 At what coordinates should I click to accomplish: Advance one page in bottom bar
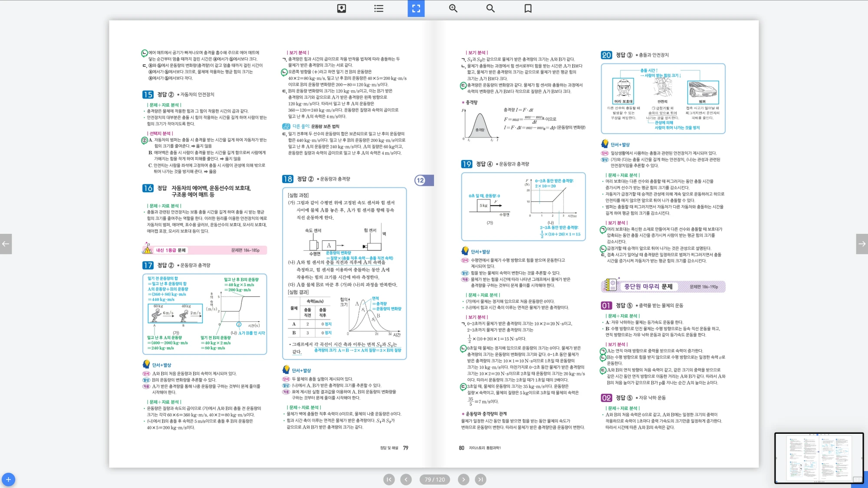pyautogui.click(x=464, y=479)
